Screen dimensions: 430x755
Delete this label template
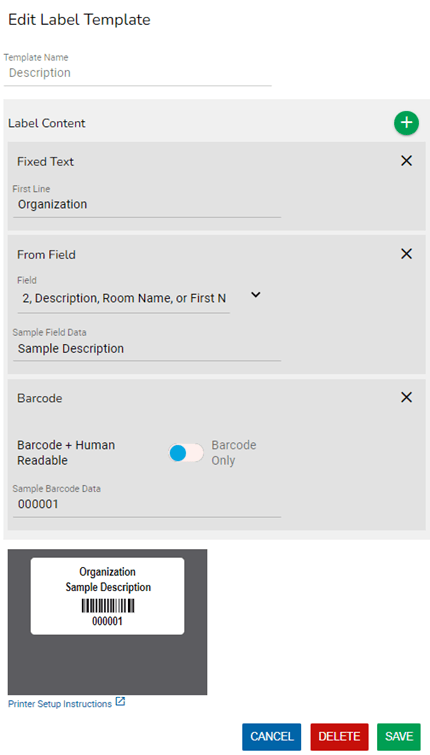(339, 737)
